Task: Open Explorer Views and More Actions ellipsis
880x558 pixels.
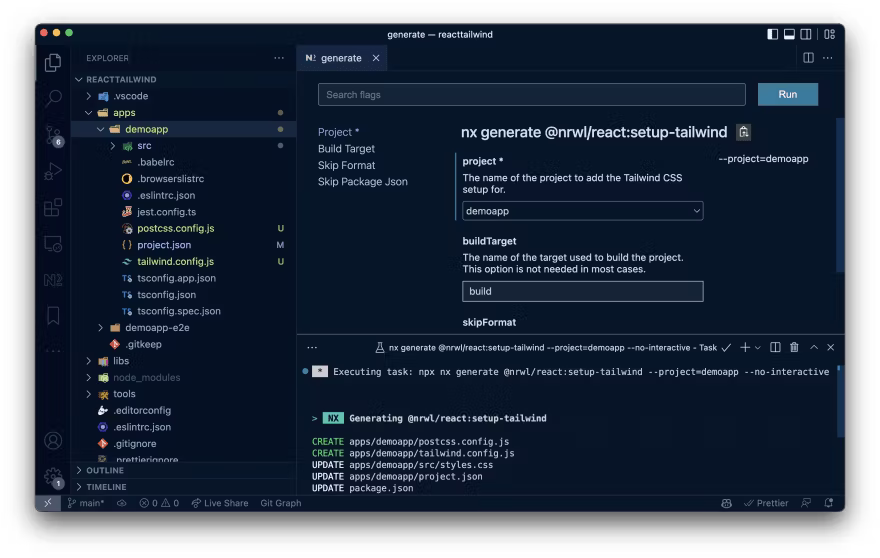Action: (278, 58)
